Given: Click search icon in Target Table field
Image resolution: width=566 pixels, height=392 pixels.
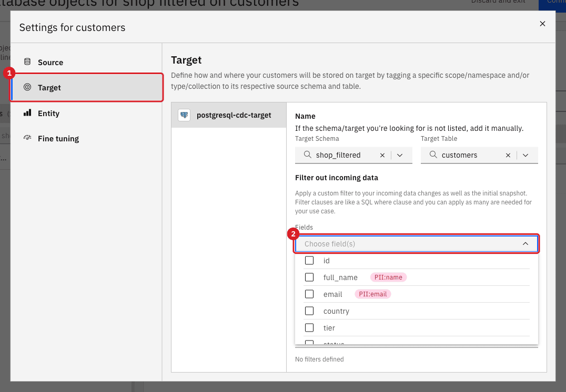Looking at the screenshot, I should tap(433, 154).
